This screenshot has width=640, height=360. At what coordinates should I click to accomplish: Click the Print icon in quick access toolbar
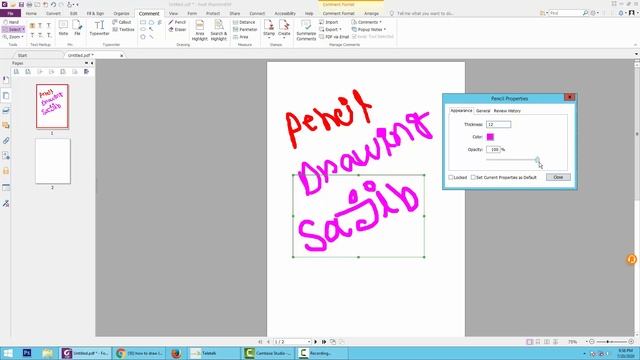(x=29, y=4)
